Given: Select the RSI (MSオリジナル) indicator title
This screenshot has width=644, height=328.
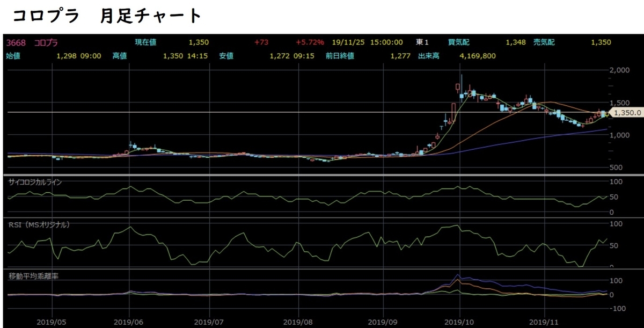Looking at the screenshot, I should pyautogui.click(x=40, y=225).
